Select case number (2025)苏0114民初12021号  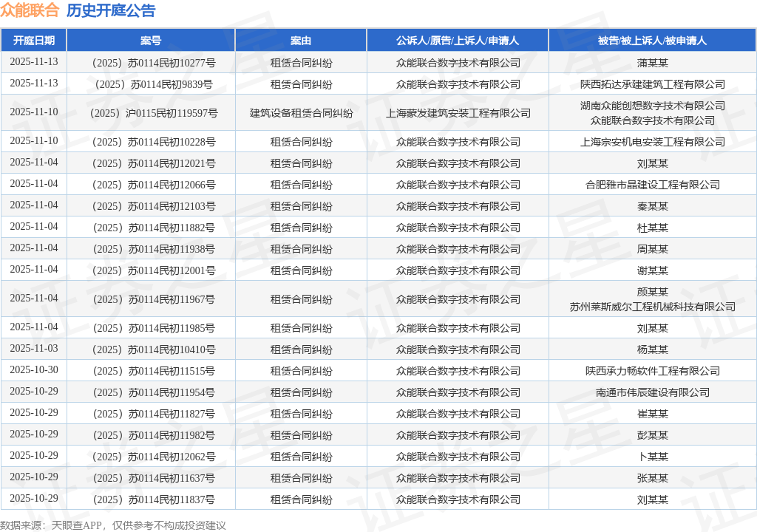[x=154, y=163]
